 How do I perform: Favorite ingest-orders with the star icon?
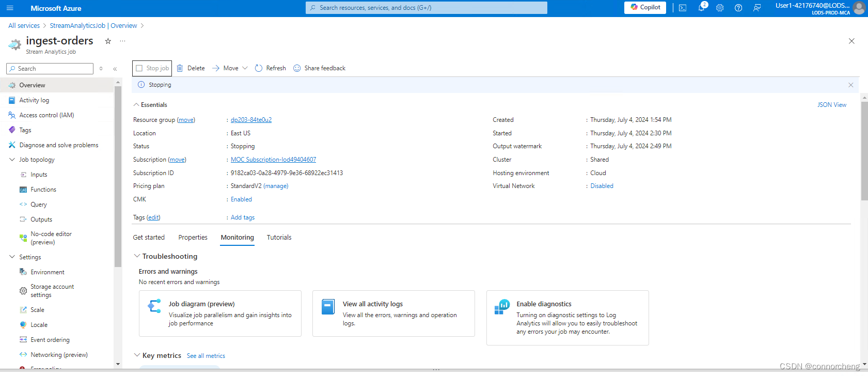[108, 41]
